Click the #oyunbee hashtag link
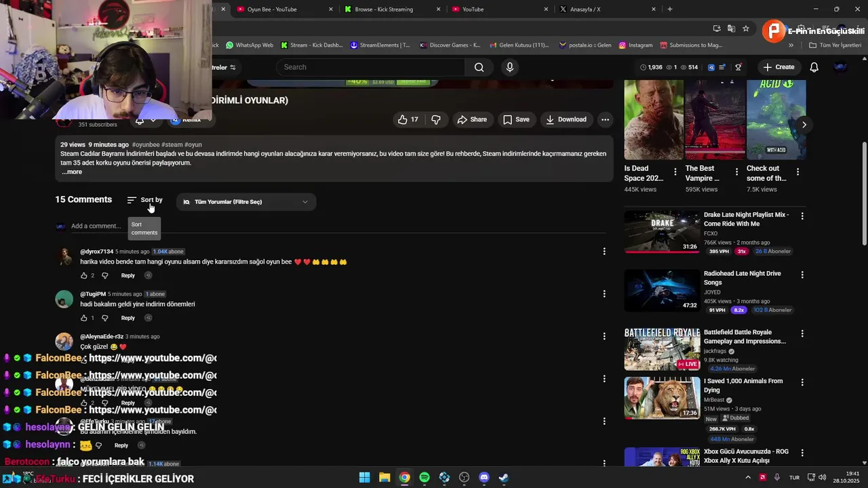This screenshot has width=868, height=488. pos(146,144)
